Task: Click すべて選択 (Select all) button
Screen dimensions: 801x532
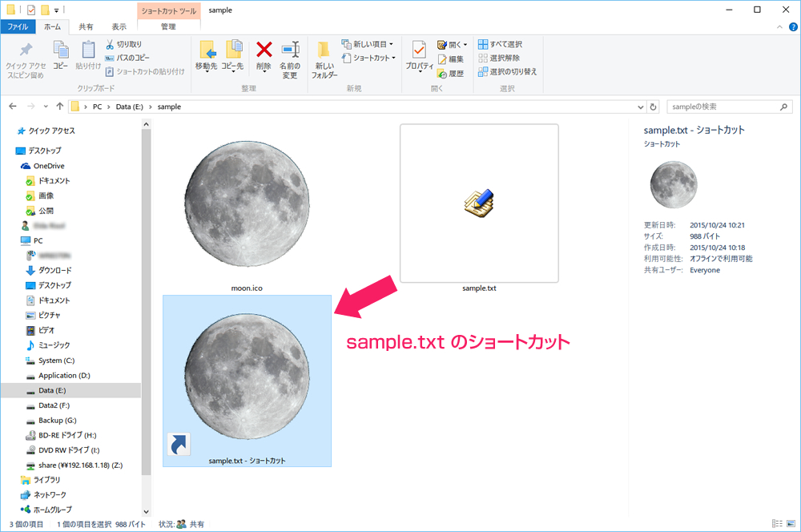Action: [x=500, y=44]
